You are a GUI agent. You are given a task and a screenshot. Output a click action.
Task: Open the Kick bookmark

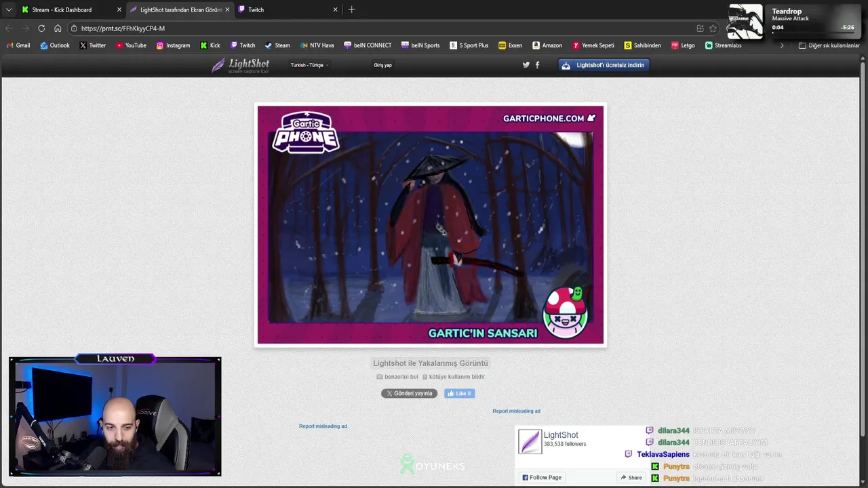[x=210, y=45]
